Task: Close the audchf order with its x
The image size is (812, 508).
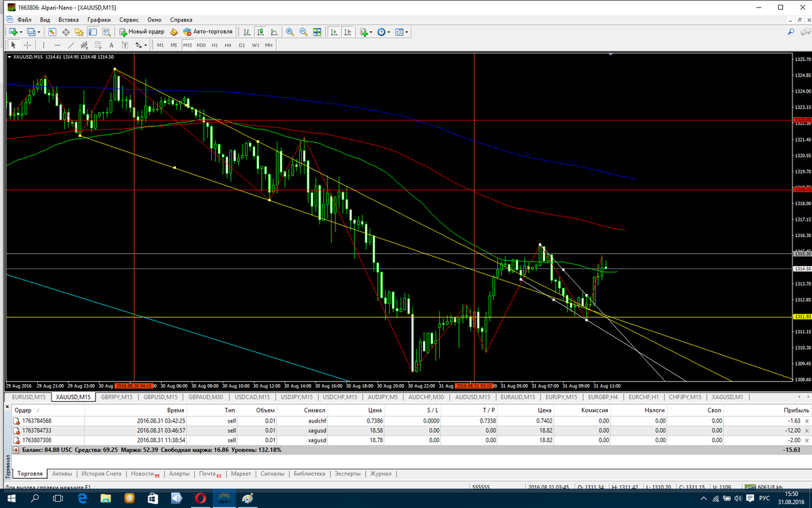Action: click(807, 421)
